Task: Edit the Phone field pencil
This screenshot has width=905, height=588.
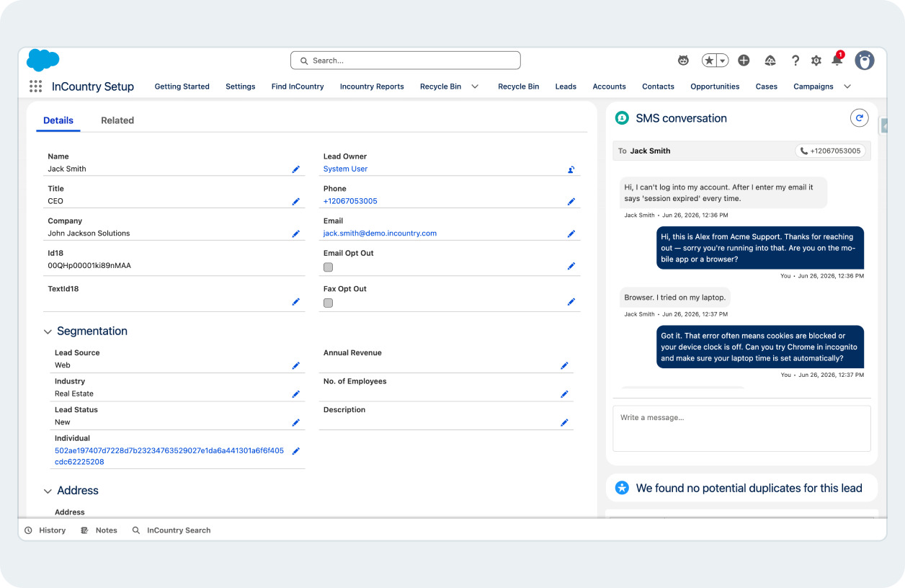Action: pyautogui.click(x=571, y=202)
